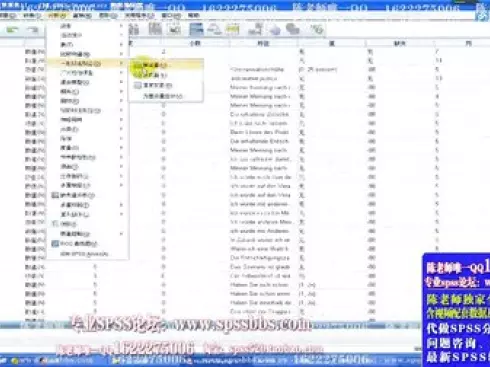Click the Select Cases toolbar icon
This screenshot has height=367, width=490.
click(233, 30)
